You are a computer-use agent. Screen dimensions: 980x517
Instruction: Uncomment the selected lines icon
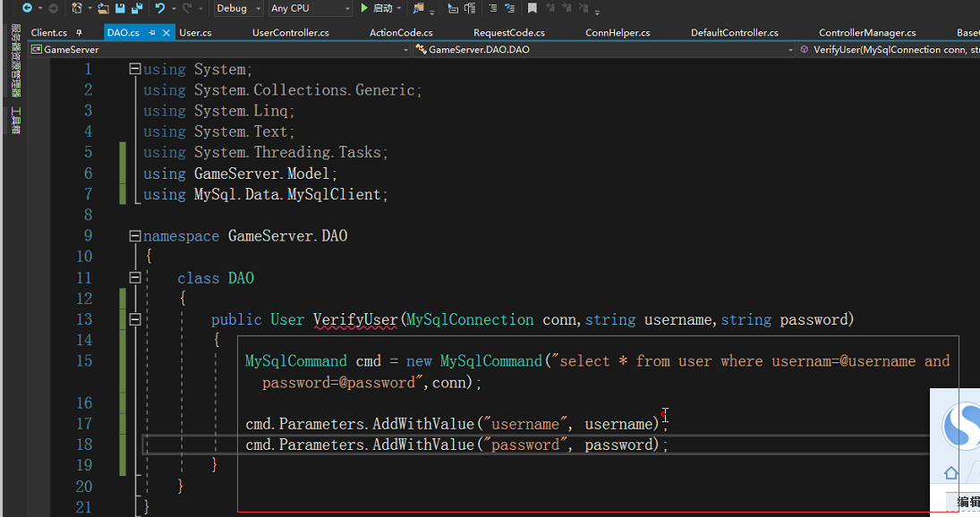point(510,8)
